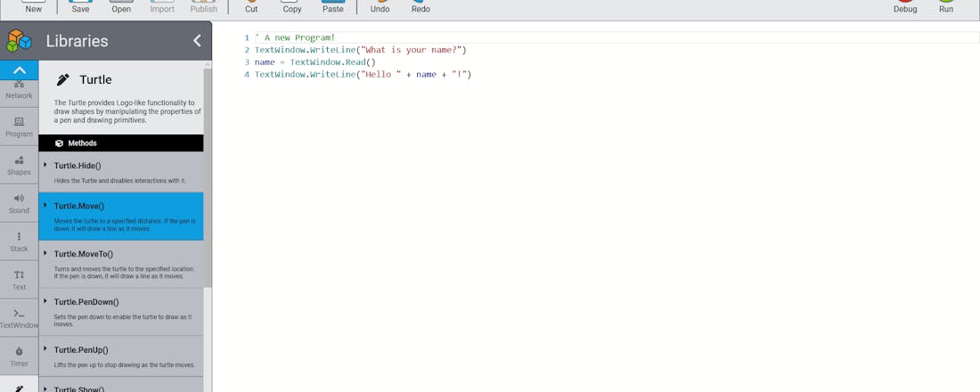980x392 pixels.
Task: Click the "Hello " + name code line
Action: [x=363, y=74]
